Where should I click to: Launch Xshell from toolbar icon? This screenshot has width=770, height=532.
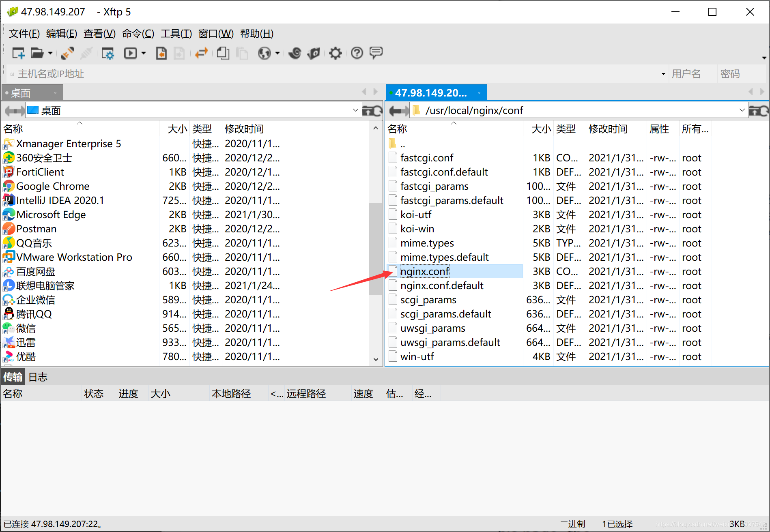(x=295, y=53)
